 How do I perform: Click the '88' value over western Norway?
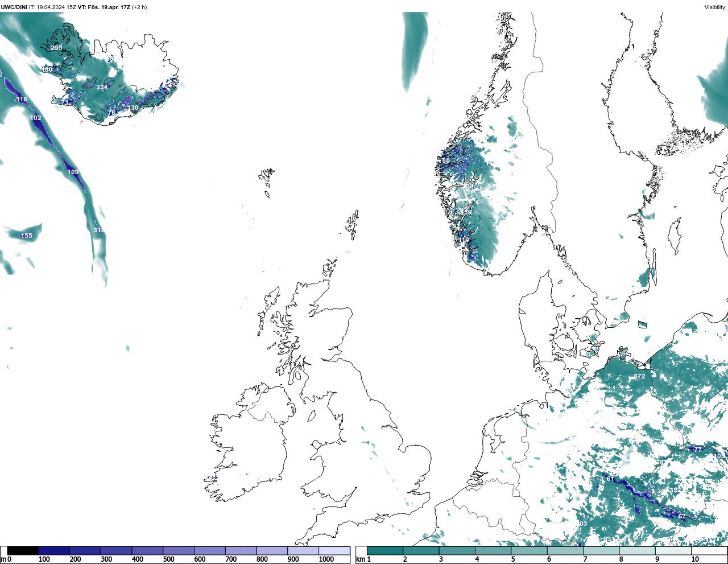pos(446,160)
